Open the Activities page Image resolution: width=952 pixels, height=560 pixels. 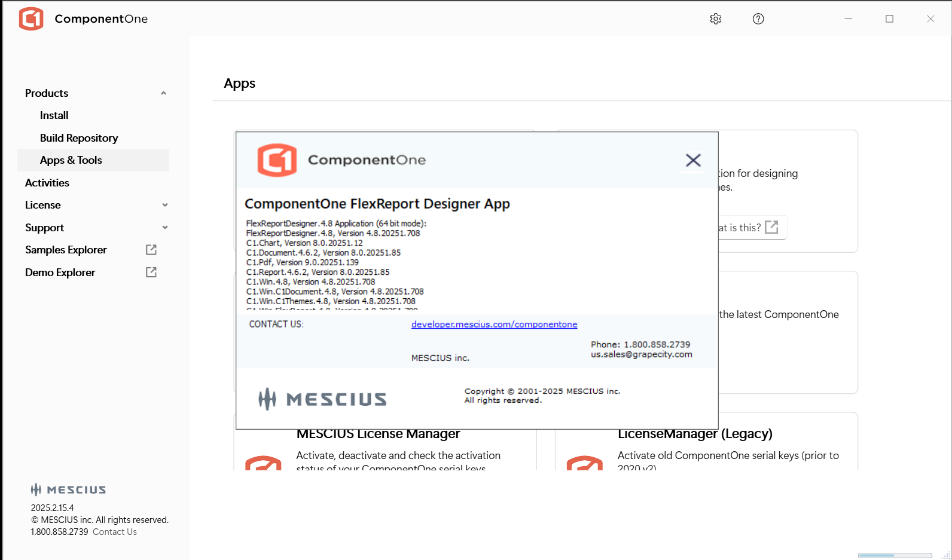click(47, 183)
